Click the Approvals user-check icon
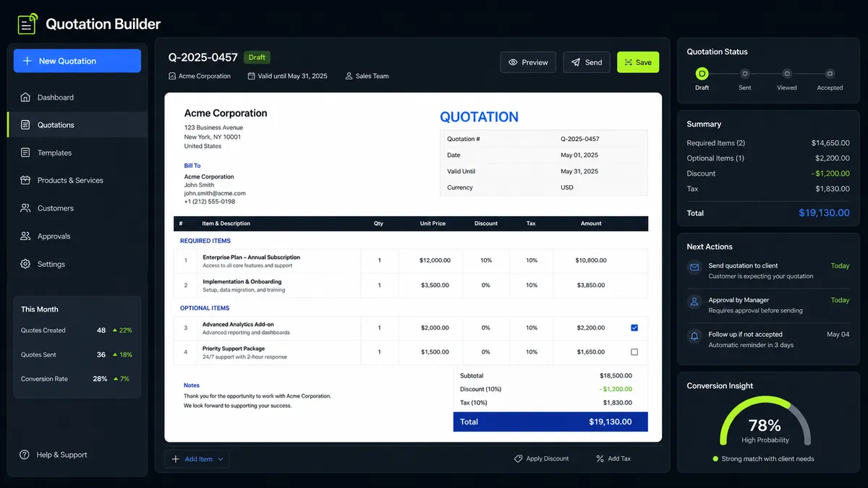 [x=25, y=236]
